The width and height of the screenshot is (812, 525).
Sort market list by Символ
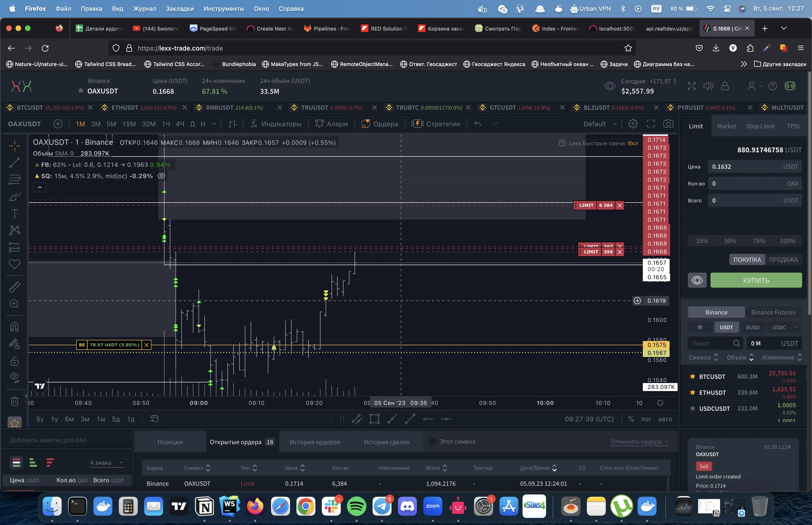click(x=703, y=357)
